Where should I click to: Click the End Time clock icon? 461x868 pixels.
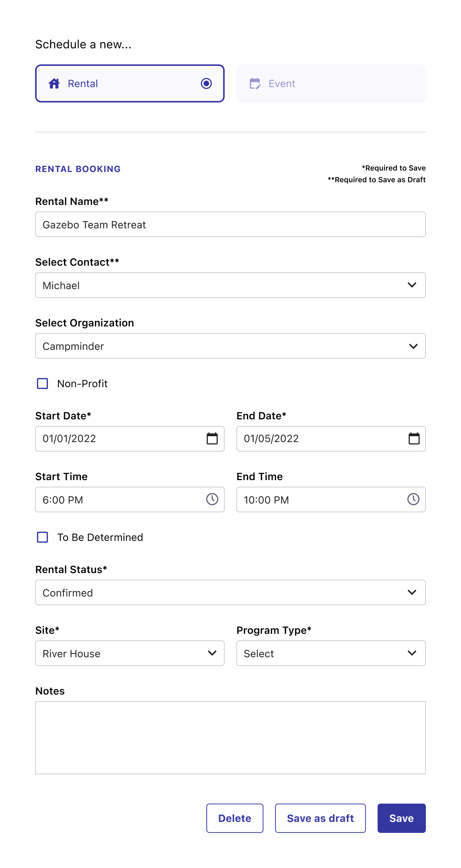coord(413,499)
